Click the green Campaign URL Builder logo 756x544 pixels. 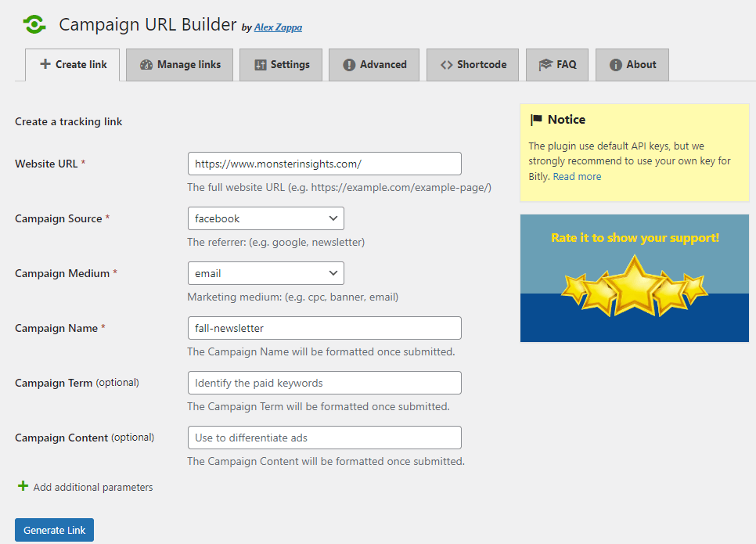tap(34, 24)
